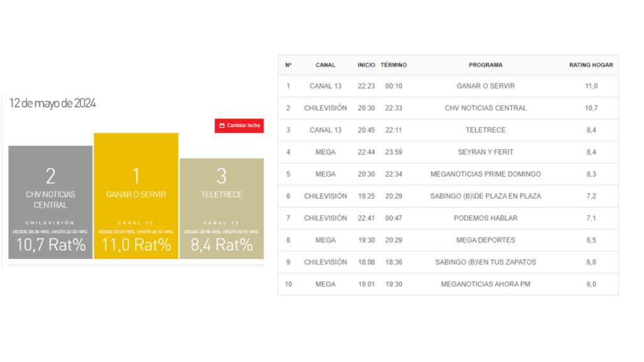
Task: Click SABINGO (B)\EN TUS ZAPATOS cell
Action: tap(486, 262)
